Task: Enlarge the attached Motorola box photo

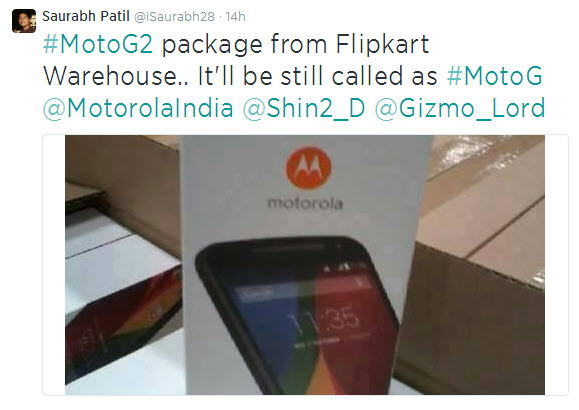Action: 305,265
